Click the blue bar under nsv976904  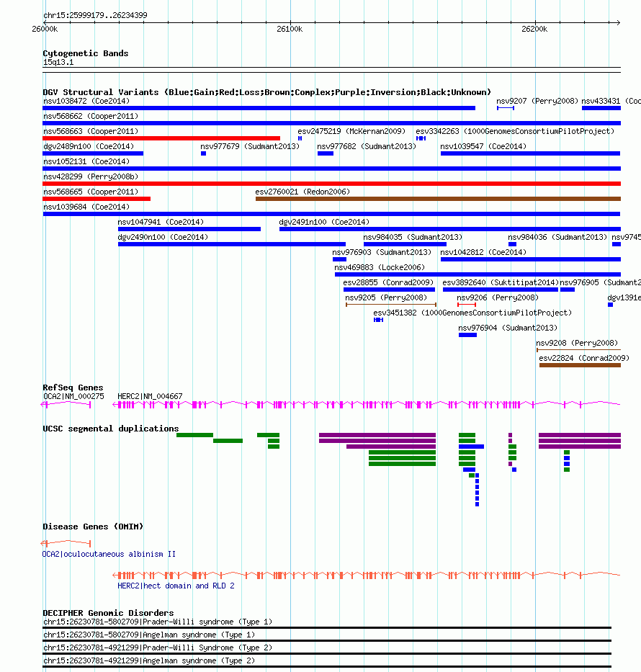click(x=467, y=335)
